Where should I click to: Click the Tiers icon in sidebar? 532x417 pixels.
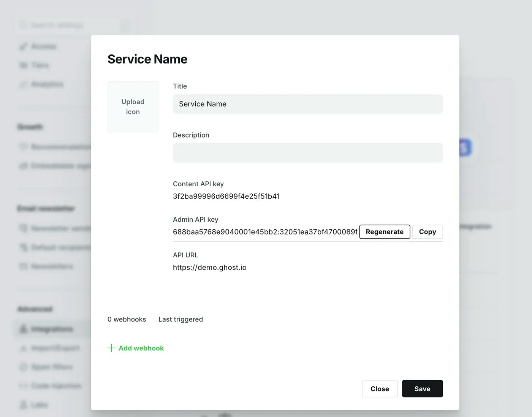click(x=23, y=65)
